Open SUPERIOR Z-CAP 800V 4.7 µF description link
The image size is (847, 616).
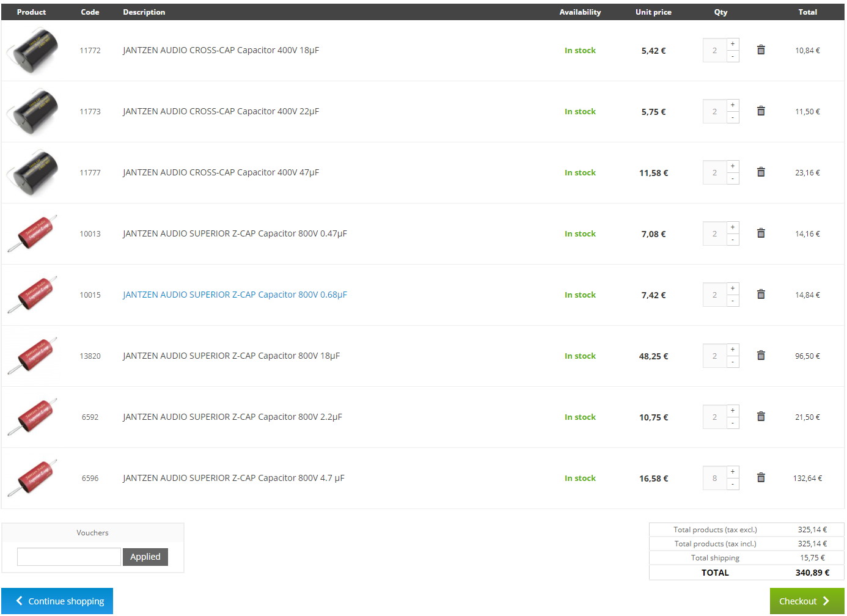coord(233,478)
